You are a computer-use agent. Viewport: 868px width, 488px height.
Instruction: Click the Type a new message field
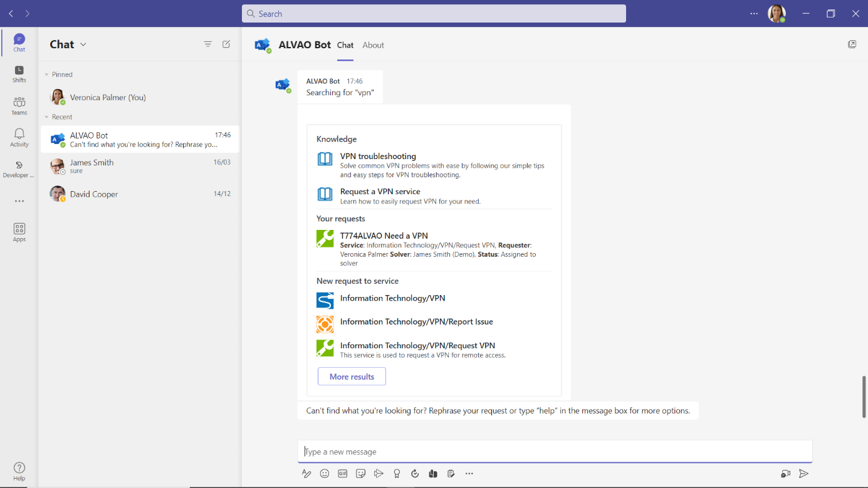click(x=555, y=452)
